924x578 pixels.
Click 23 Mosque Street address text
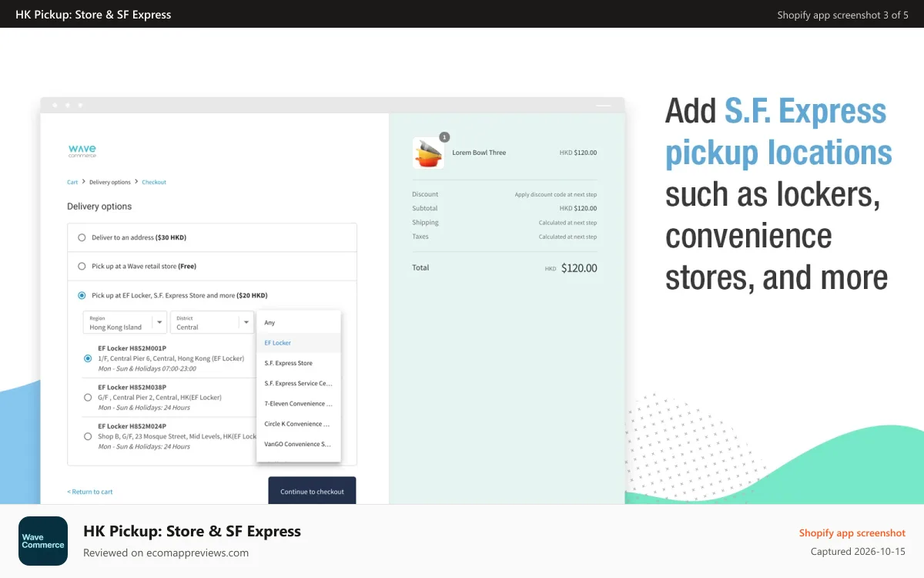tap(177, 436)
